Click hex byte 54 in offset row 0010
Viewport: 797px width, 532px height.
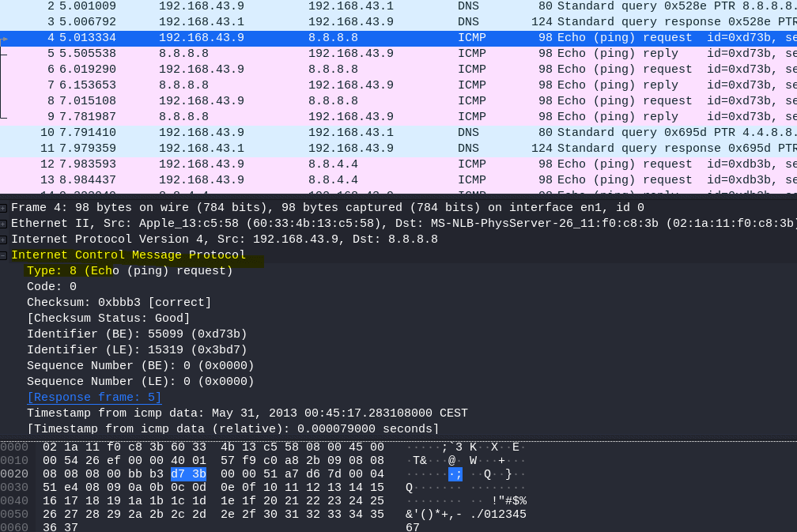coord(70,460)
